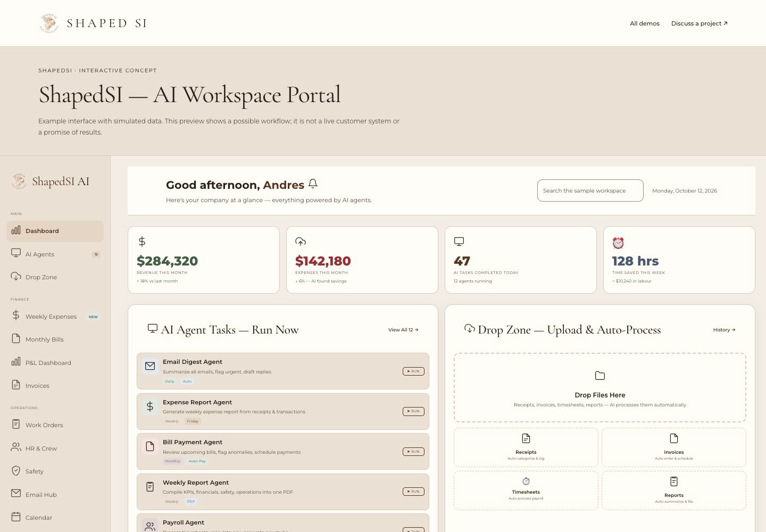Click the Receipts upload tile icon
The width and height of the screenshot is (766, 532).
(526, 438)
